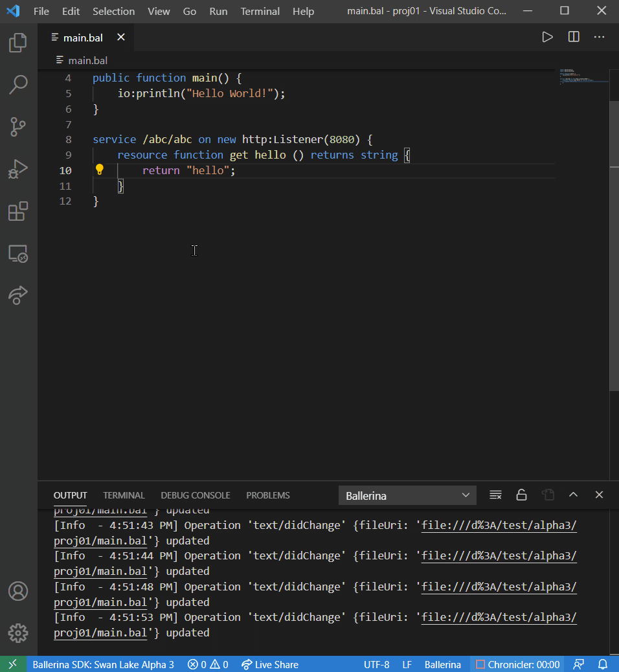Switch to the DEBUG CONSOLE tab
619x672 pixels.
(x=196, y=495)
